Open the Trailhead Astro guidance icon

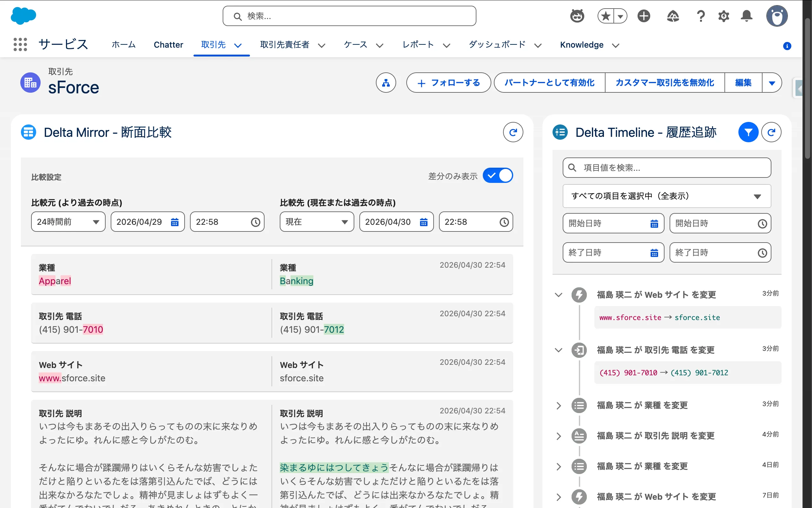pos(577,16)
